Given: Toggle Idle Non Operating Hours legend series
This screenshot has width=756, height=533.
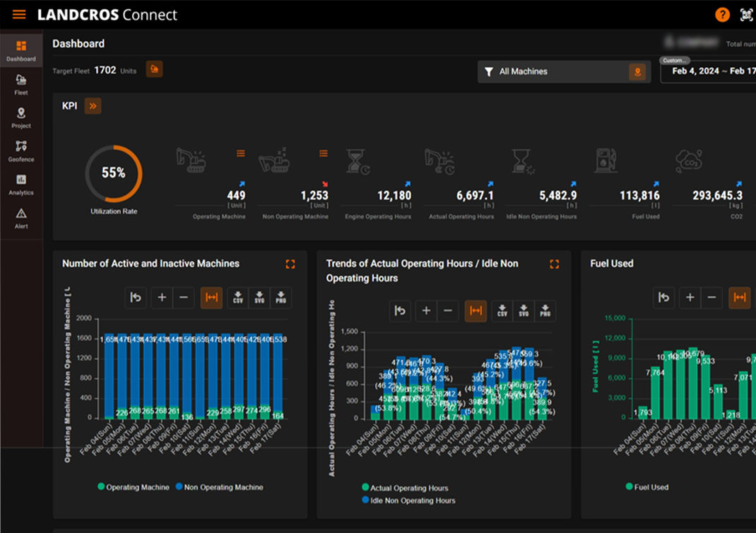Looking at the screenshot, I should [408, 500].
